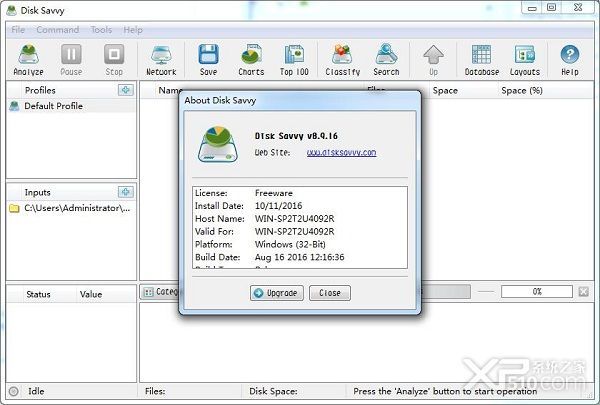Screen dimensions: 600x405
Task: Click the Value column header
Action: point(91,294)
